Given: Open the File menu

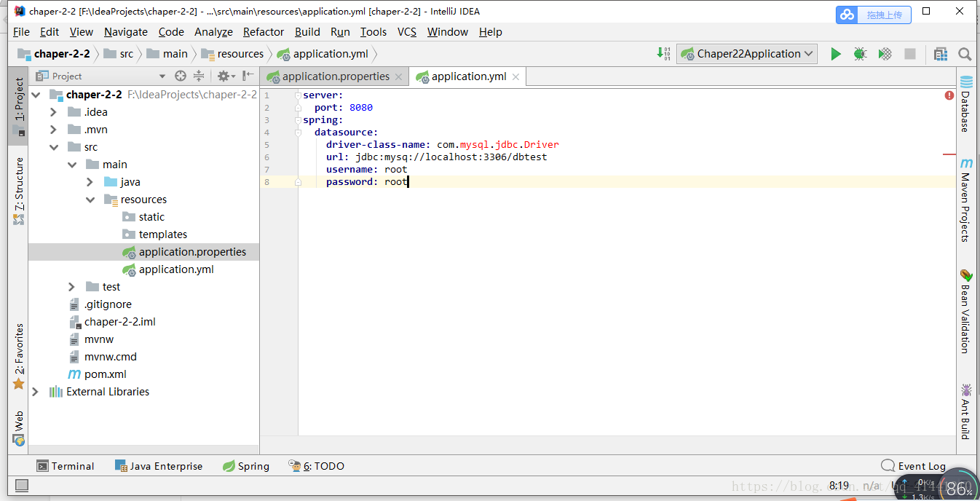Looking at the screenshot, I should pos(21,32).
